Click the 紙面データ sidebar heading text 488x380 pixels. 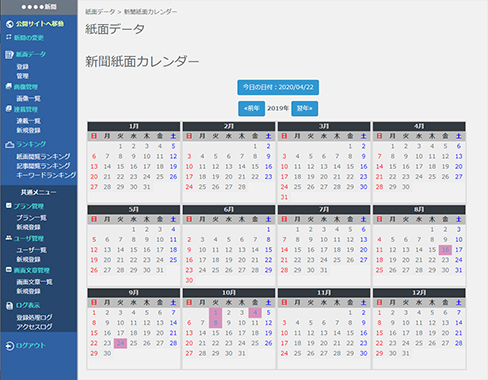31,54
